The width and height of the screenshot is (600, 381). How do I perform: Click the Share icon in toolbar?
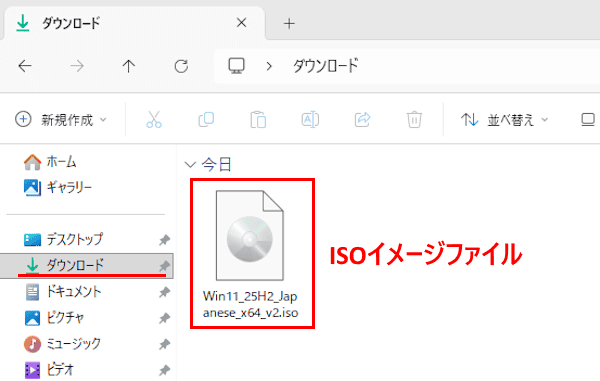pyautogui.click(x=362, y=119)
